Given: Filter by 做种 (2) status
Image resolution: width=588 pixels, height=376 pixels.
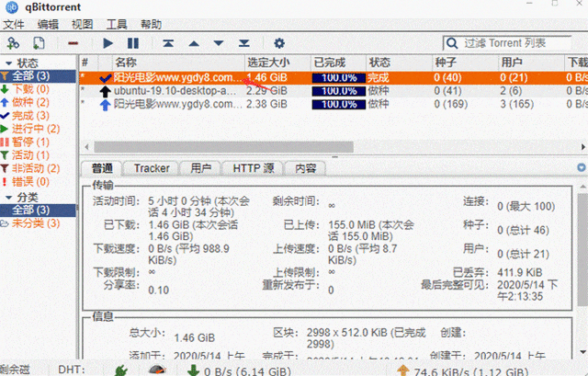Looking at the screenshot, I should tap(30, 102).
